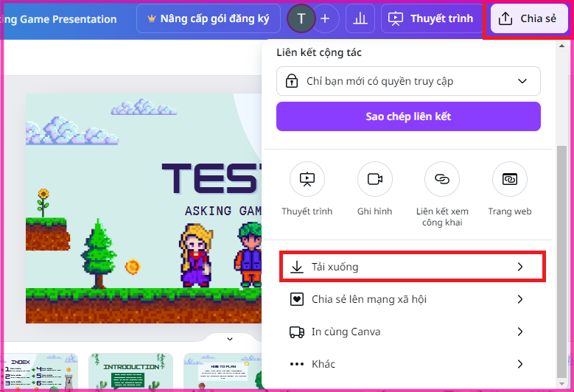Click the heart social share icon
574x392 pixels.
[x=297, y=299]
